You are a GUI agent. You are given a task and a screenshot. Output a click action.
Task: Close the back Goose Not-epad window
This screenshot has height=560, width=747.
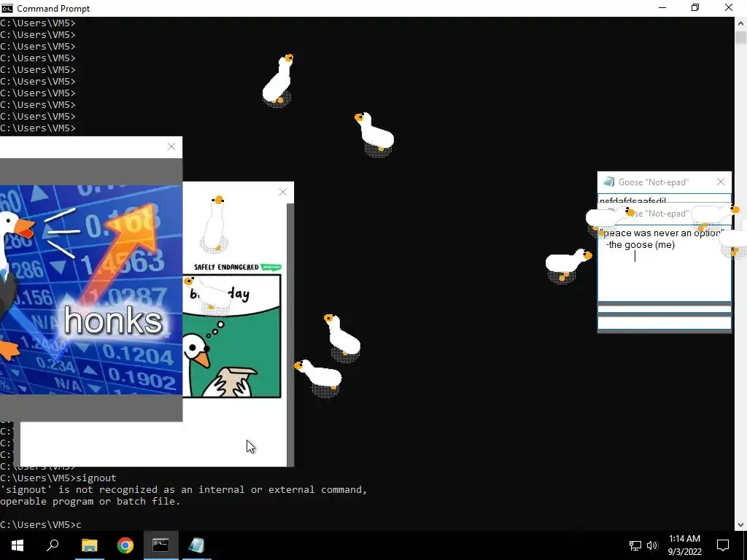721,182
